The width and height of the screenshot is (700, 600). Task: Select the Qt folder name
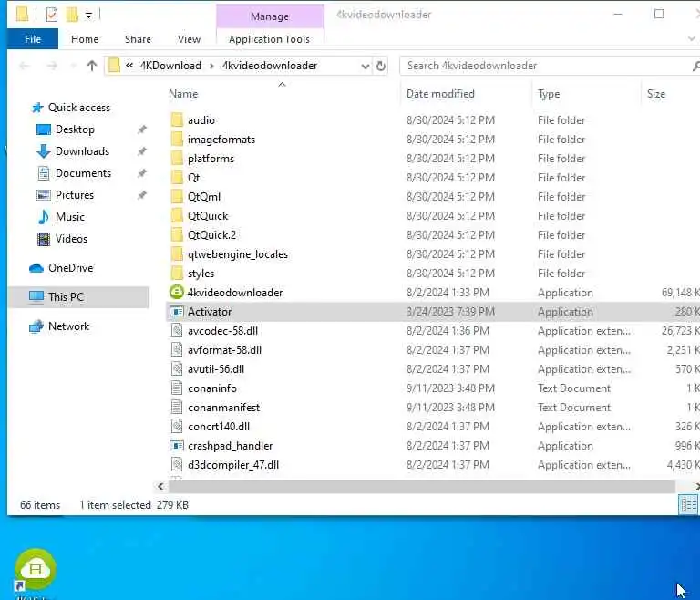(194, 178)
